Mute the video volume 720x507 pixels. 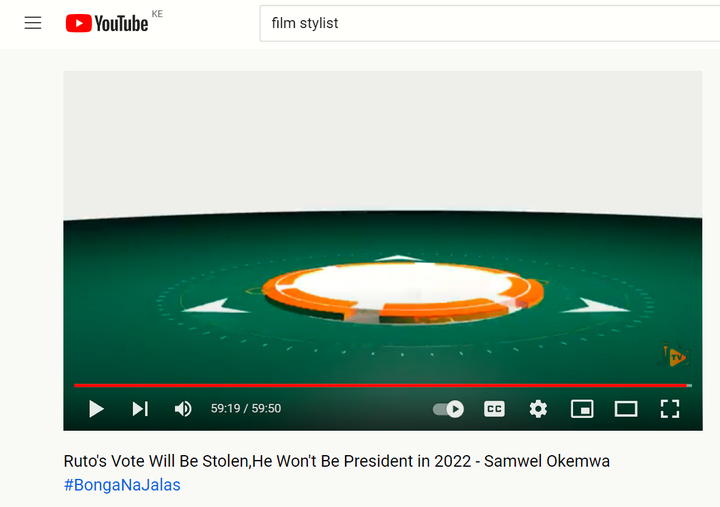click(183, 409)
